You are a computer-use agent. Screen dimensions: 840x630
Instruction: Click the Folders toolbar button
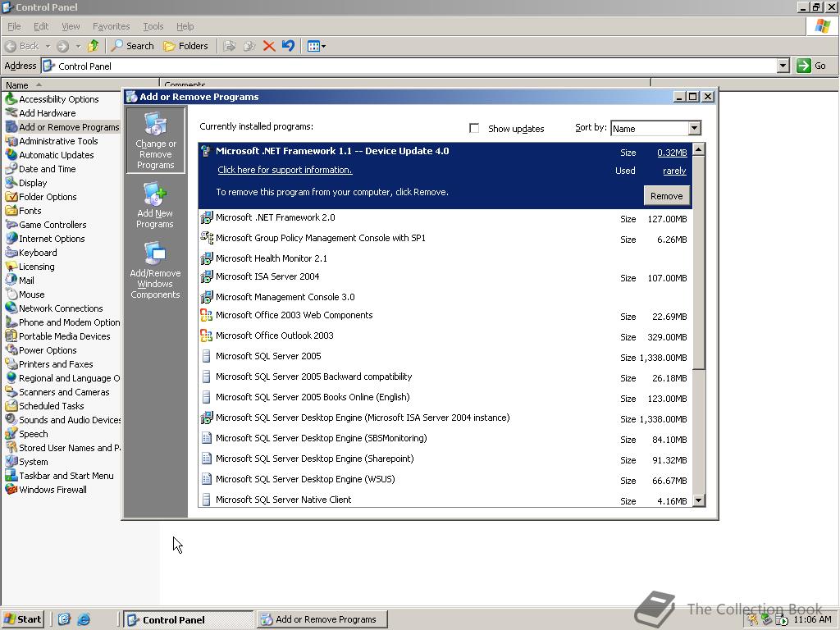[x=185, y=46]
